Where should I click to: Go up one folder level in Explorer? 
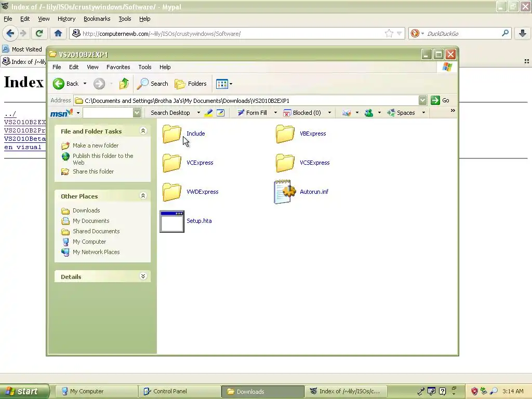124,84
